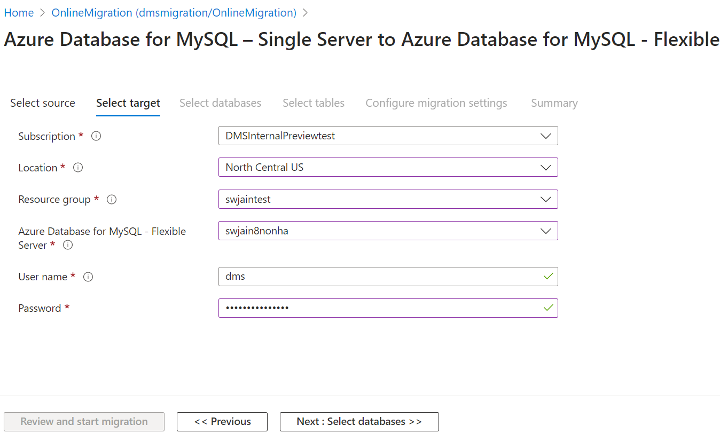The image size is (720, 442).
Task: Switch to Configure migration settings tab
Action: (436, 103)
